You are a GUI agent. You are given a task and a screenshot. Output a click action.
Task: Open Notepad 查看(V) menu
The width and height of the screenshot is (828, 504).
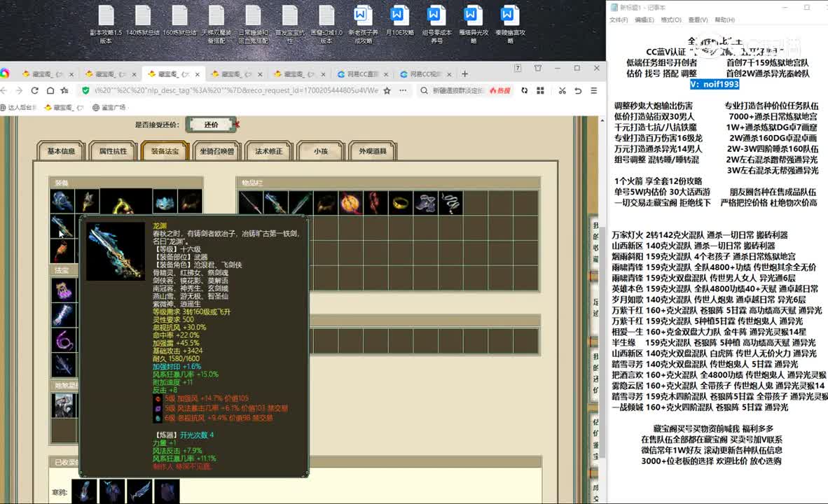[x=698, y=20]
